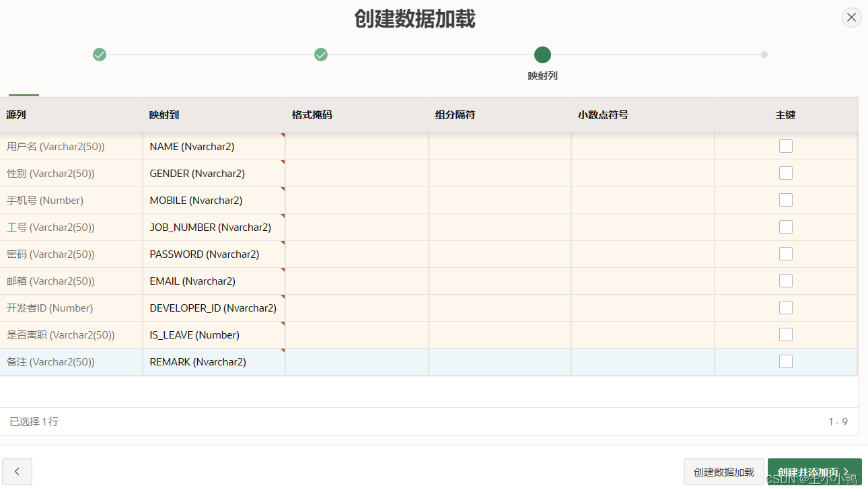Select the 邮箱 (Varchar2(50)) source cell
The image size is (868, 492).
[x=71, y=281]
